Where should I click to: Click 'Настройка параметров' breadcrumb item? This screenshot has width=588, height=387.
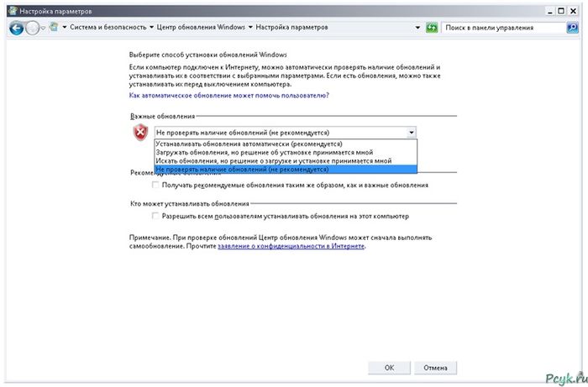pos(291,28)
